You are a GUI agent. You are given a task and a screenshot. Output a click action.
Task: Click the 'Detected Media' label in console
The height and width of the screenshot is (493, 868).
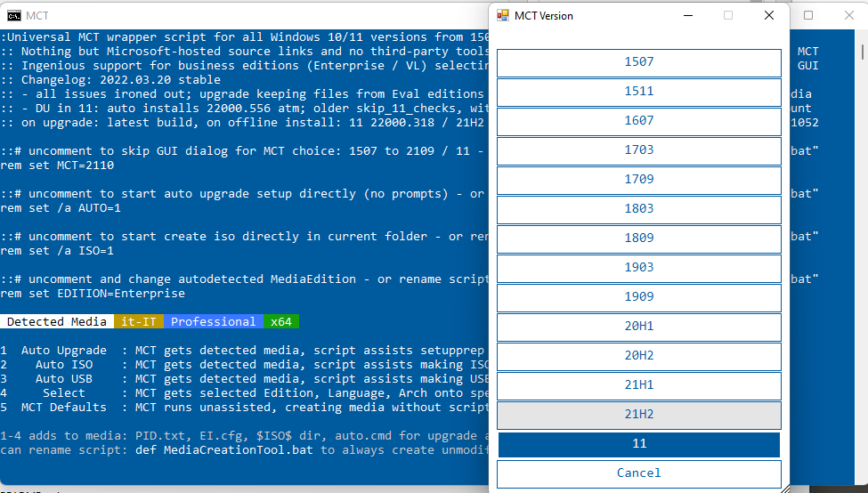tap(56, 322)
